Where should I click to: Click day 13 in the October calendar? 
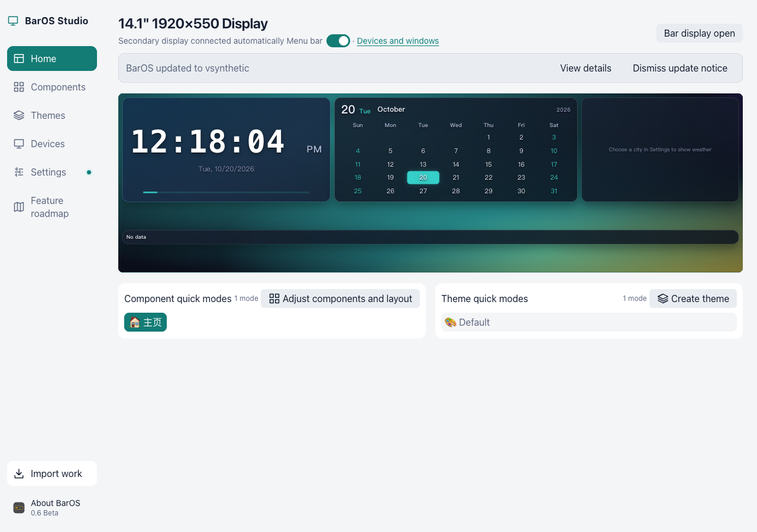tap(423, 164)
